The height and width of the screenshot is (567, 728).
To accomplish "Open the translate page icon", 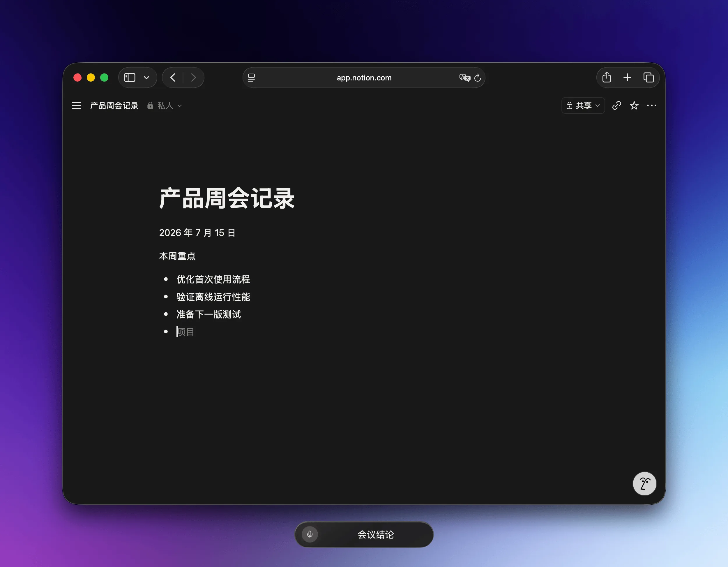I will [x=465, y=78].
